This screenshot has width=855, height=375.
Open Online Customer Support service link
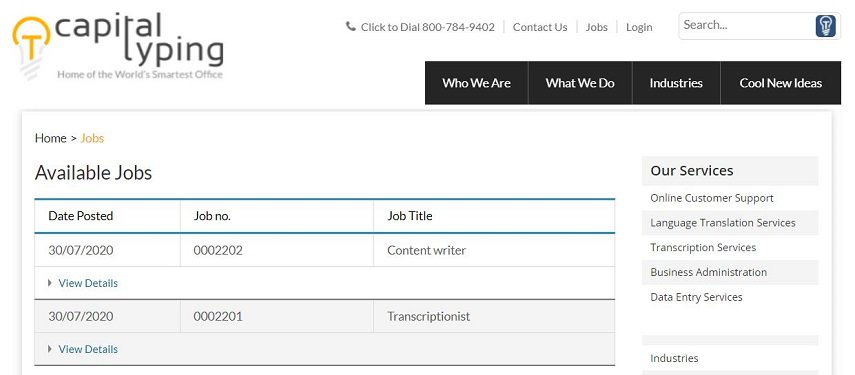[712, 198]
